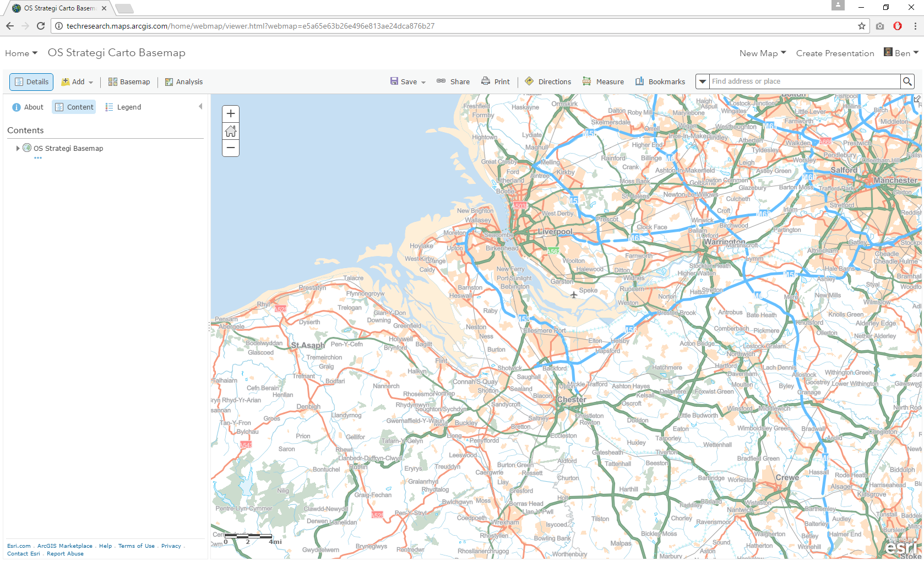The height and width of the screenshot is (561, 924).
Task: Open the Save dropdown
Action: (x=408, y=81)
